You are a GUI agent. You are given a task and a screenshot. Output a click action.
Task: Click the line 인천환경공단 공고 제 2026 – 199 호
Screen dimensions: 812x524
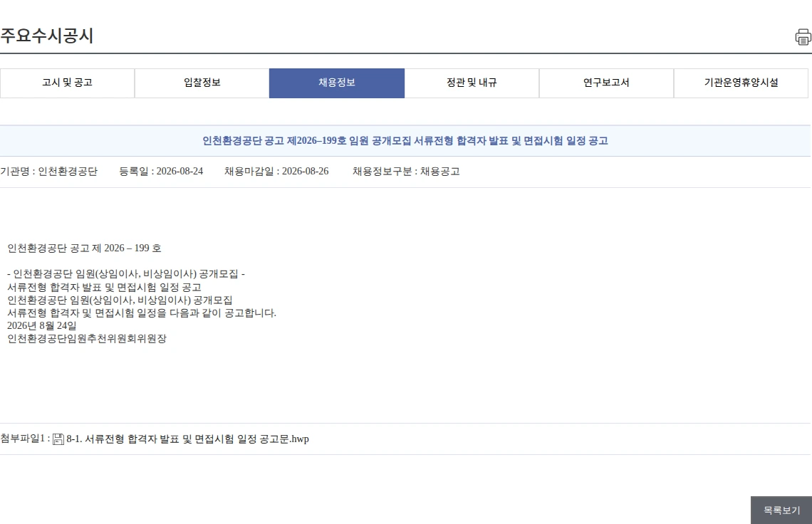[x=85, y=248]
